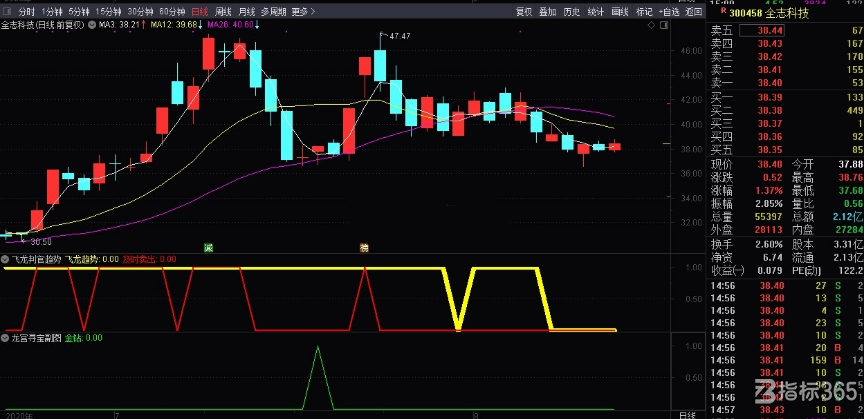Click the 买五 price 38.35
866x419 pixels.
pyautogui.click(x=770, y=150)
